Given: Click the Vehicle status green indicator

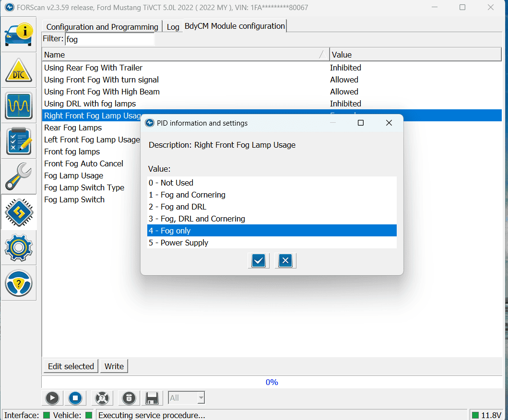Looking at the screenshot, I should pos(88,415).
